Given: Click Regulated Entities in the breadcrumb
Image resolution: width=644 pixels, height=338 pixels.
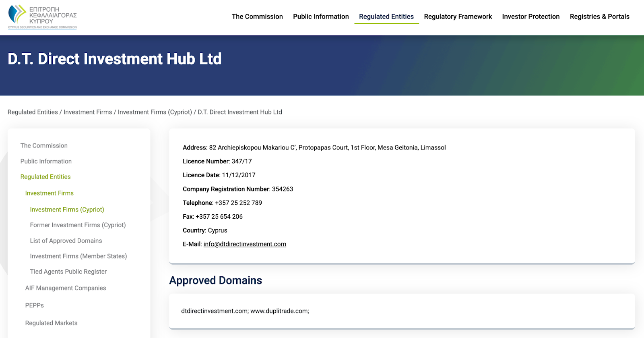Looking at the screenshot, I should coord(33,112).
